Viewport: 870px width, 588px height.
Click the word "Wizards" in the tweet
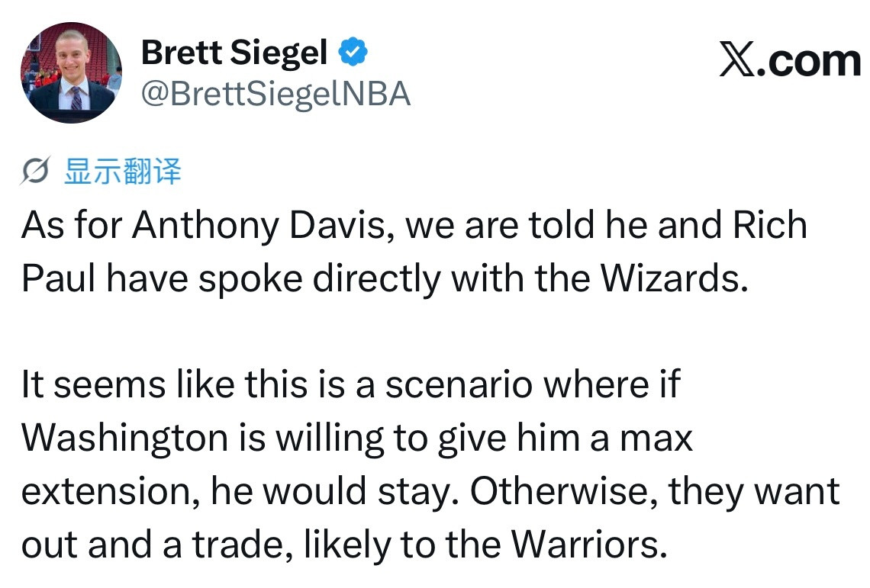(x=674, y=278)
